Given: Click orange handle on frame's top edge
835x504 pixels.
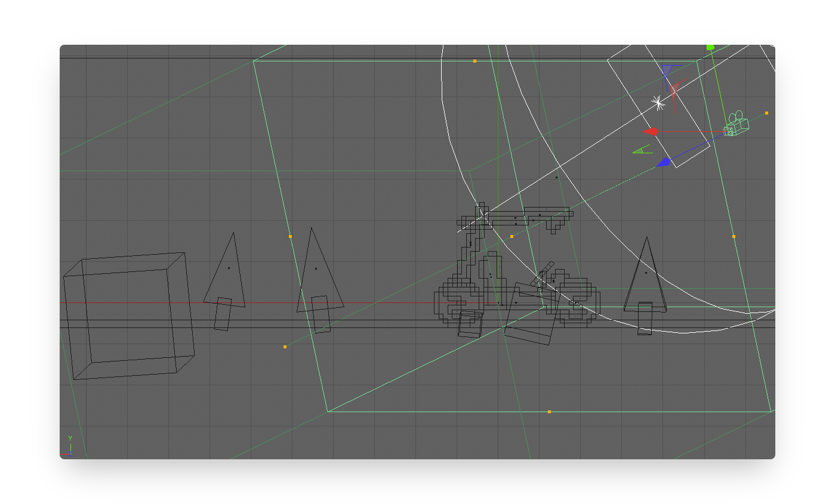Looking at the screenshot, I should (474, 61).
